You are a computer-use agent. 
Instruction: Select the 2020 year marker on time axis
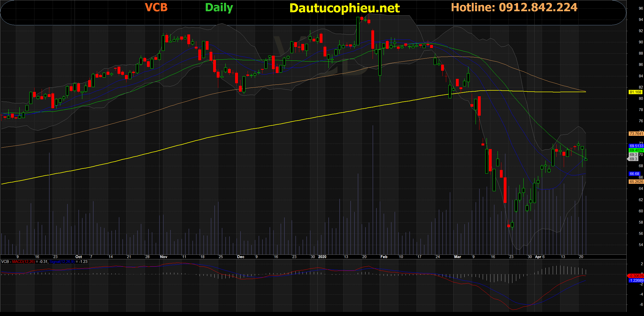[322, 257]
